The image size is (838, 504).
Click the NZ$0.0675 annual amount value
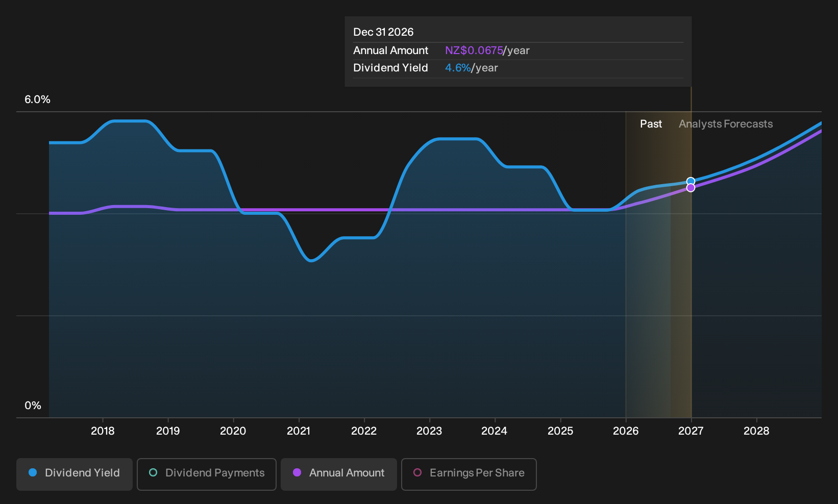point(474,51)
